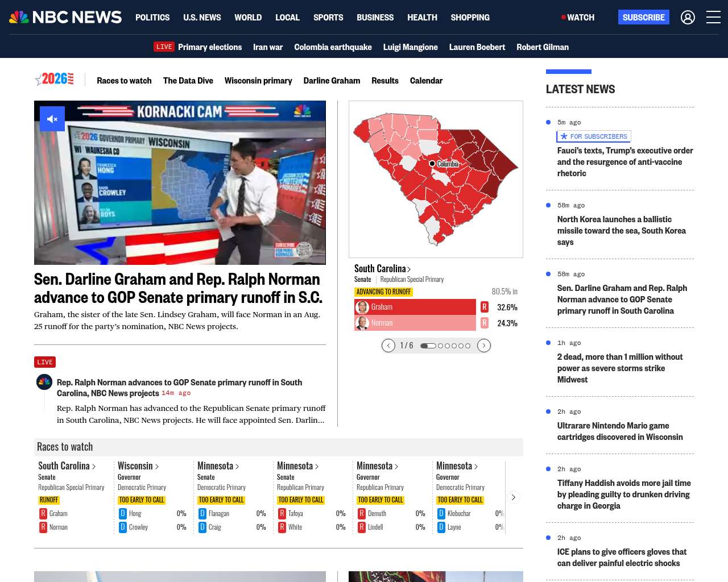
Task: Click the Latest News heading
Action: tap(580, 89)
